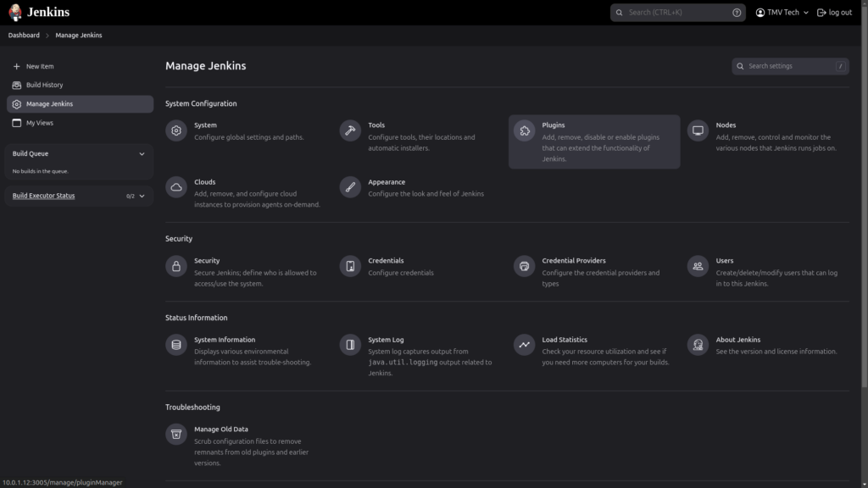Open the Tools configuration link
This screenshot has width=868, height=488.
pos(419,136)
